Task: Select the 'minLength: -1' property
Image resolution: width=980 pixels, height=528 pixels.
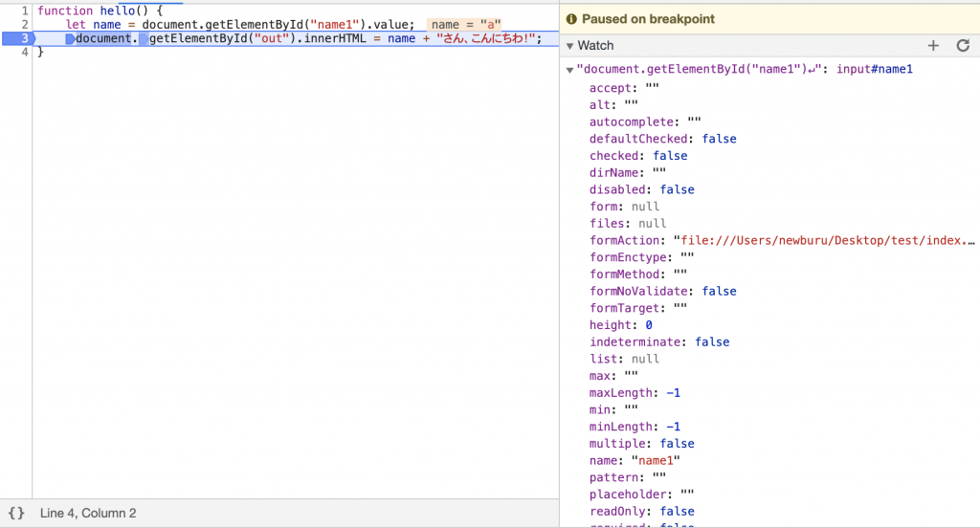Action: [x=635, y=427]
